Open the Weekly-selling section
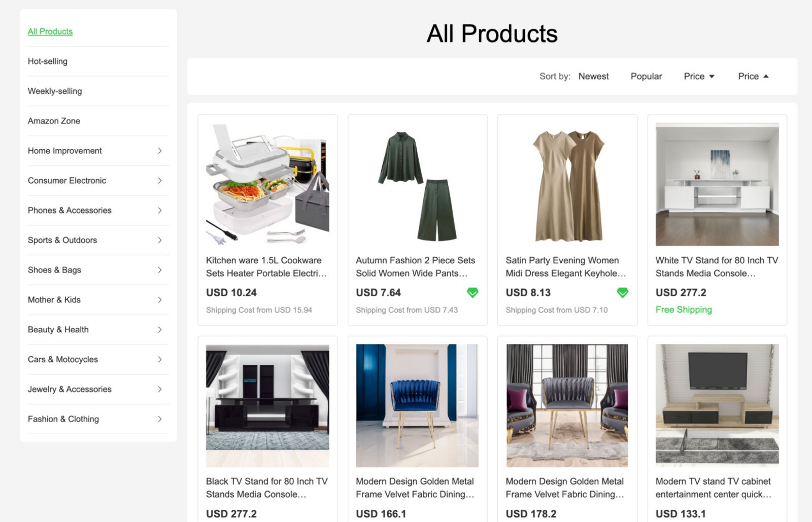The height and width of the screenshot is (522, 812). (55, 91)
